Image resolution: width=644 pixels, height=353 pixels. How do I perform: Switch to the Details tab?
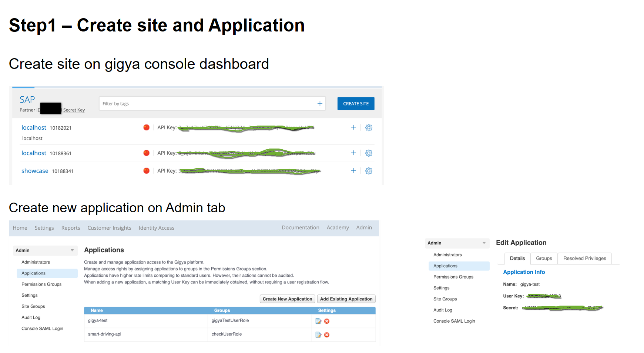click(x=517, y=259)
